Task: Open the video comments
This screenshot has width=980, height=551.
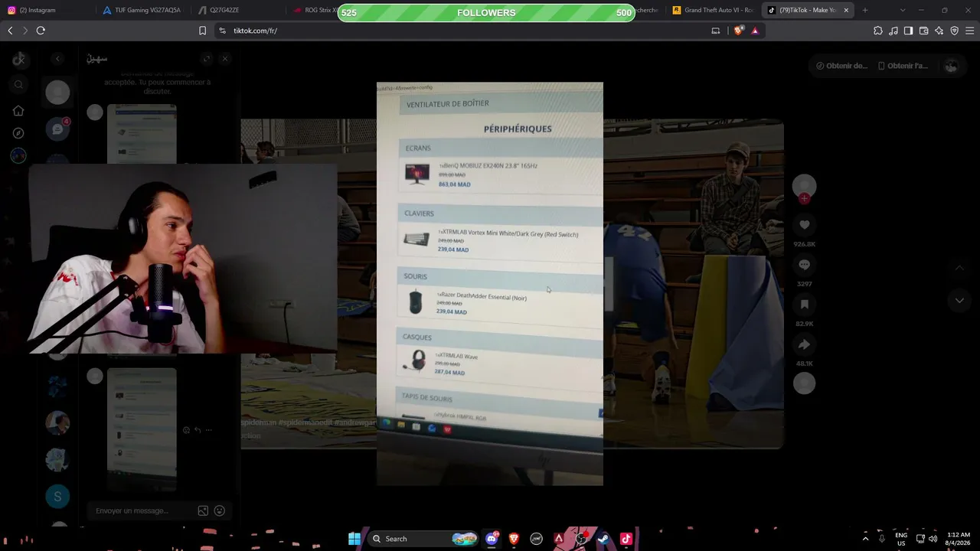Action: coord(804,265)
